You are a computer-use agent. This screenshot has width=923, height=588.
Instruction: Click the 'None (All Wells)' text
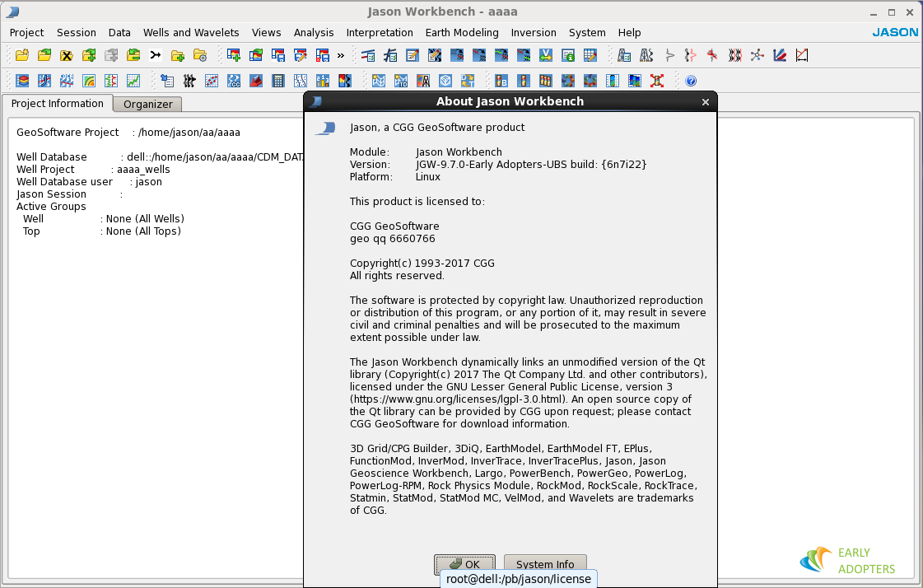click(x=145, y=219)
